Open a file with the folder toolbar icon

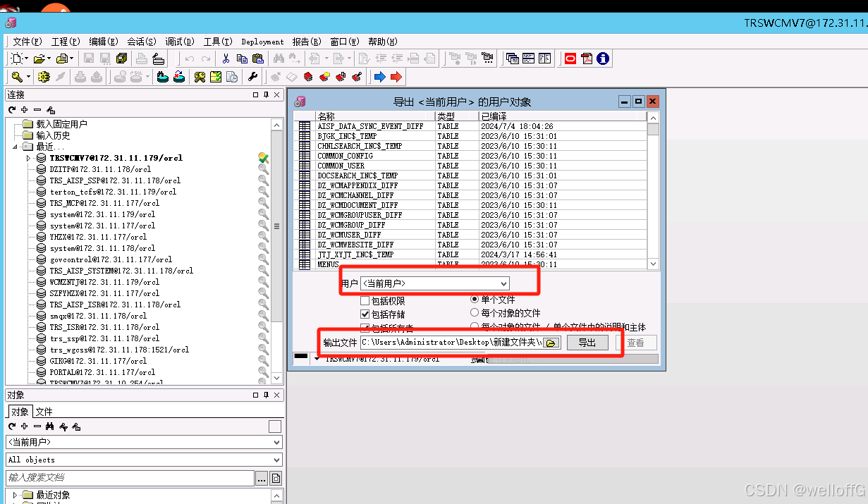pos(40,59)
